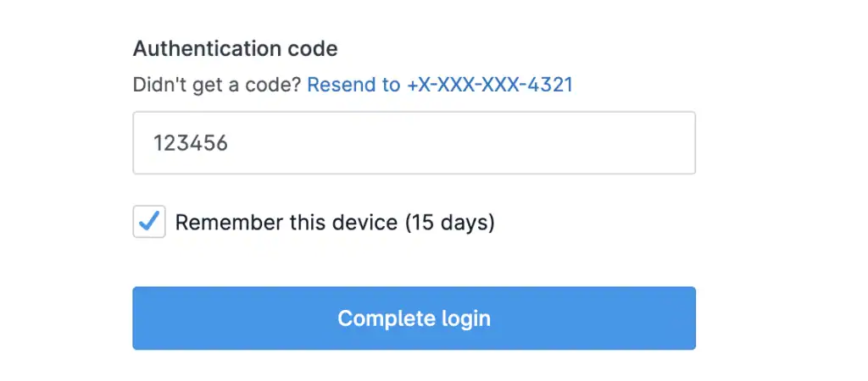The image size is (868, 381).
Task: Click the 'Remember this device (15 days)' label
Action: pos(334,223)
